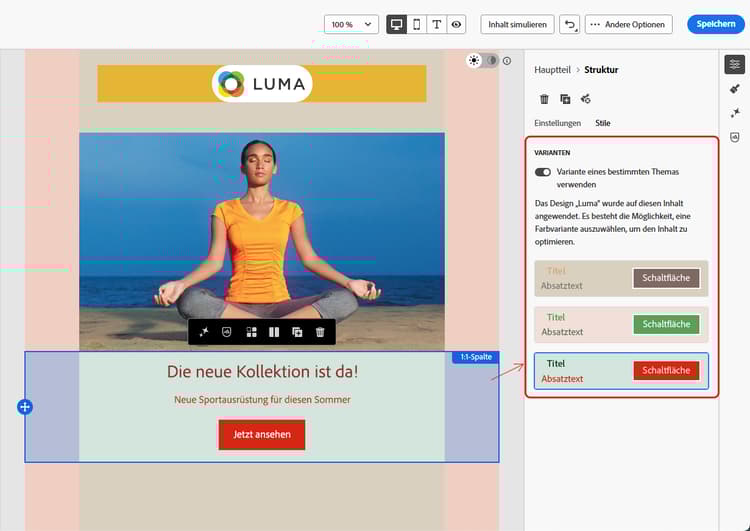Click the VARIANTEN section heading

point(552,153)
